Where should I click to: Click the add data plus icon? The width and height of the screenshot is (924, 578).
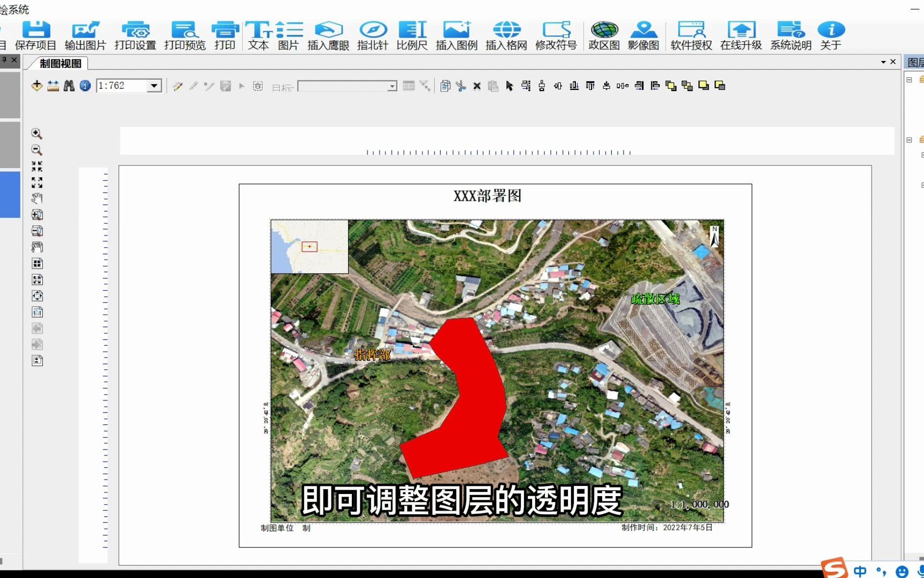(37, 86)
